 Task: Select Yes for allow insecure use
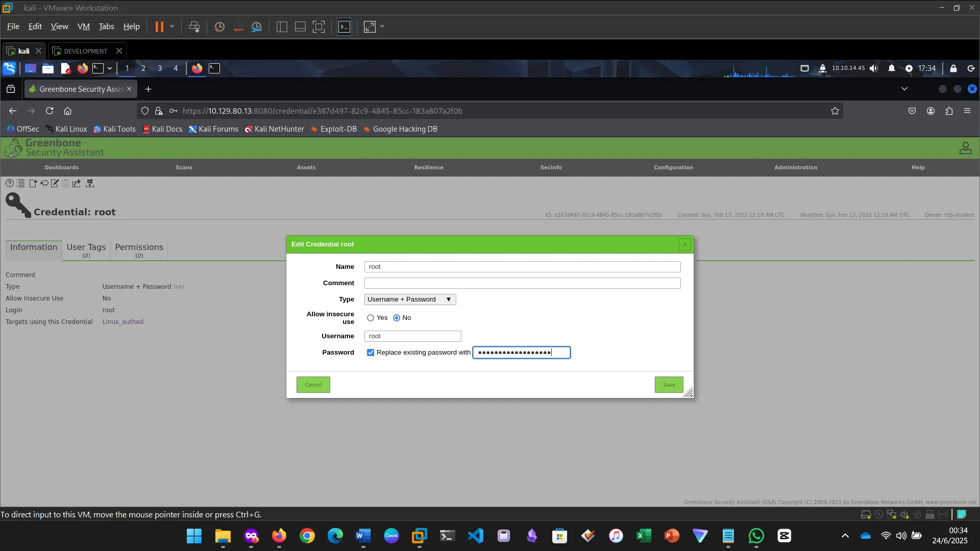pyautogui.click(x=371, y=318)
